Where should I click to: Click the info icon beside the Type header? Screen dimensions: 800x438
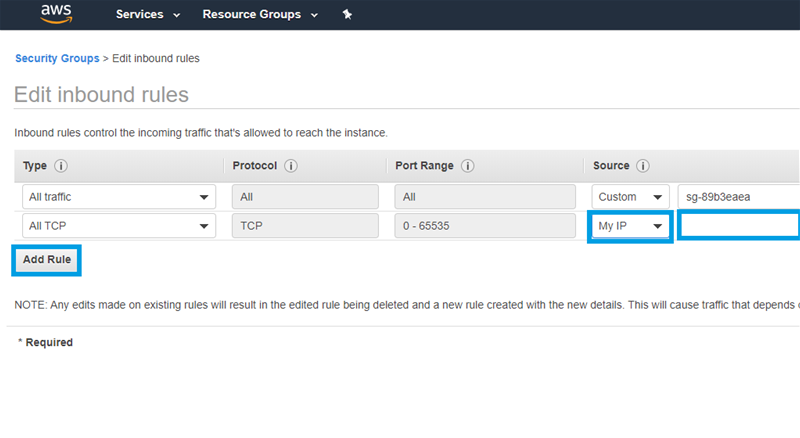[60, 166]
